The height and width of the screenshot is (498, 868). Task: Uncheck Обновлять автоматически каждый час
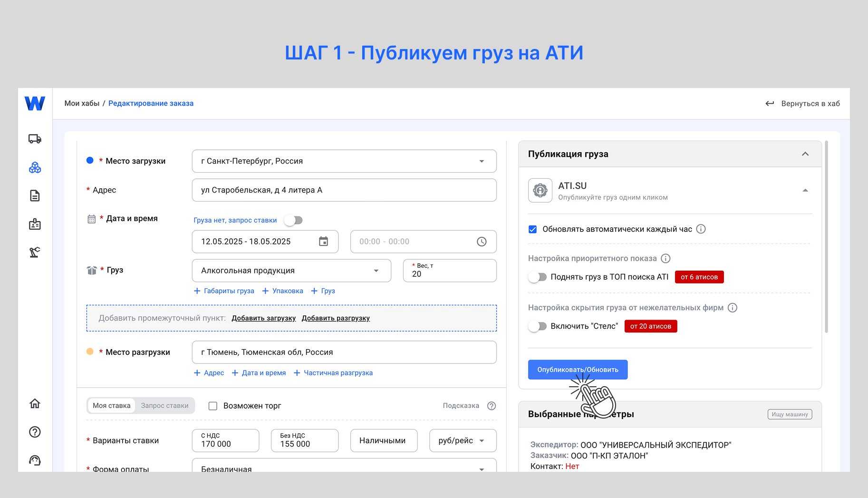pos(533,229)
